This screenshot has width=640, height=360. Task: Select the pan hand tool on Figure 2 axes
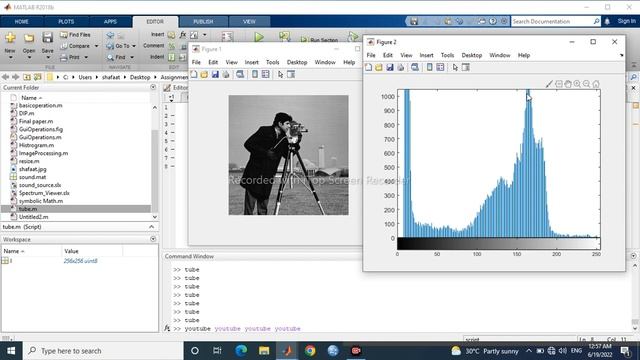point(568,84)
